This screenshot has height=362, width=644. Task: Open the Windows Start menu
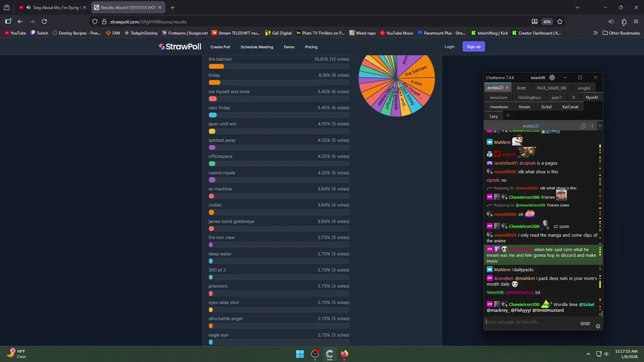click(300, 354)
